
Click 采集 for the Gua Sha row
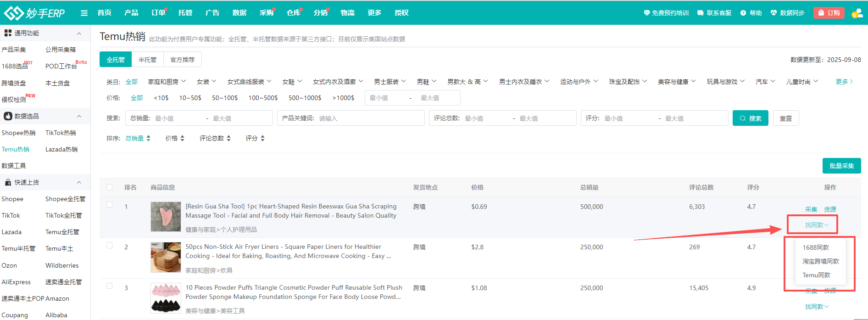[811, 209]
